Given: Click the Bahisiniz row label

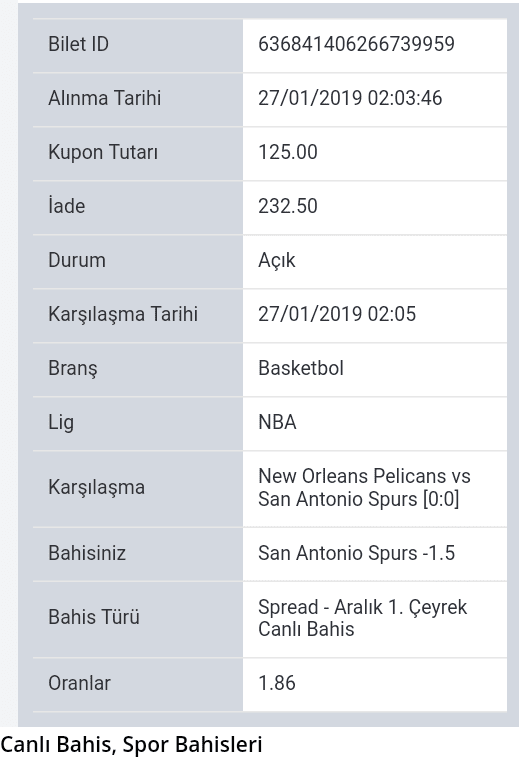Looking at the screenshot, I should pyautogui.click(x=87, y=553).
